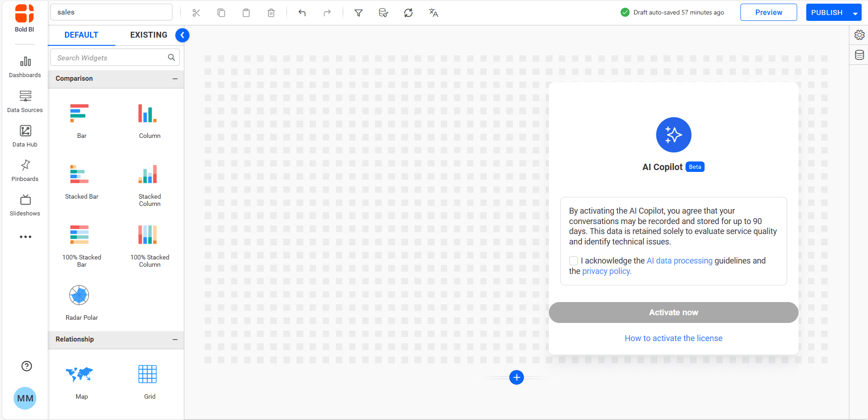Open the How to activate the license link
Viewport: 868px width, 420px height.
point(673,338)
